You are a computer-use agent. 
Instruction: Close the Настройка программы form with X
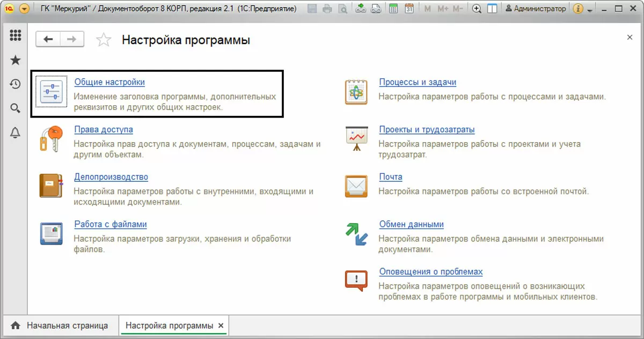coord(630,37)
